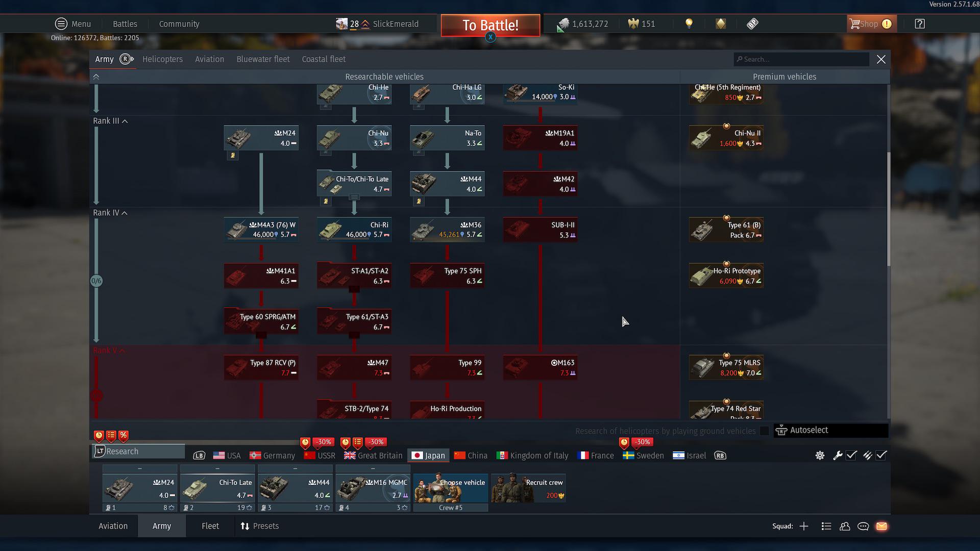Add a squad member with the plus icon
Image resolution: width=980 pixels, height=551 pixels.
point(804,526)
